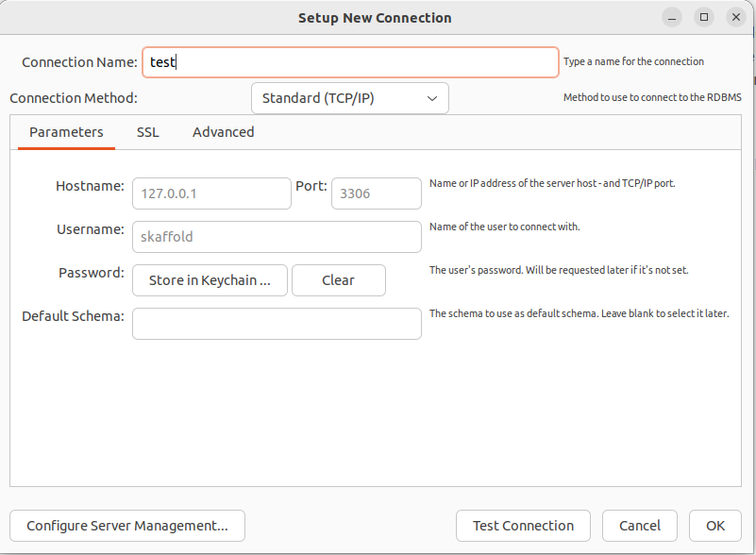This screenshot has height=555, width=756.
Task: Minimize the Setup New Connection window
Action: [x=672, y=18]
